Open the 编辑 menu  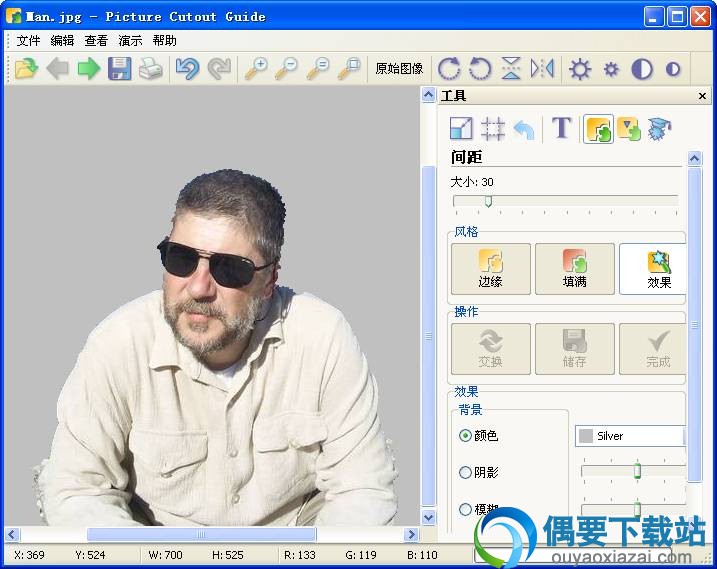tap(62, 41)
